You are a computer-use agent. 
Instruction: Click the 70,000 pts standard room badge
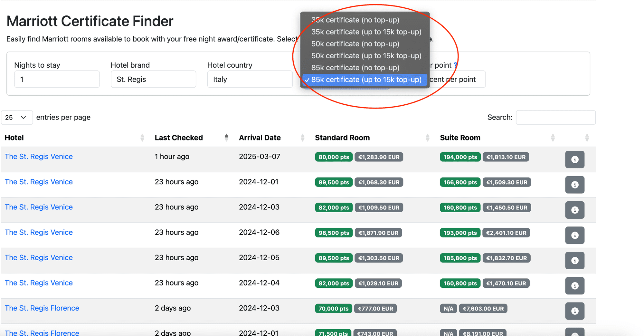coord(334,309)
